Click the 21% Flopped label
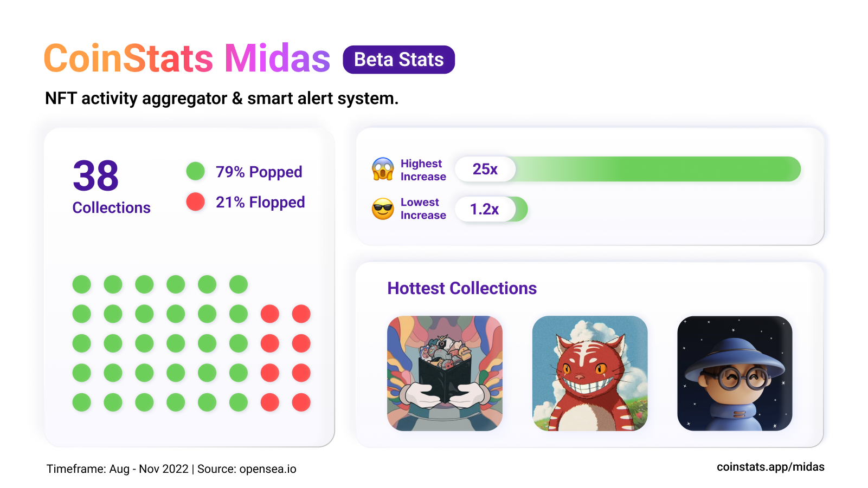868x488 pixels. point(260,202)
